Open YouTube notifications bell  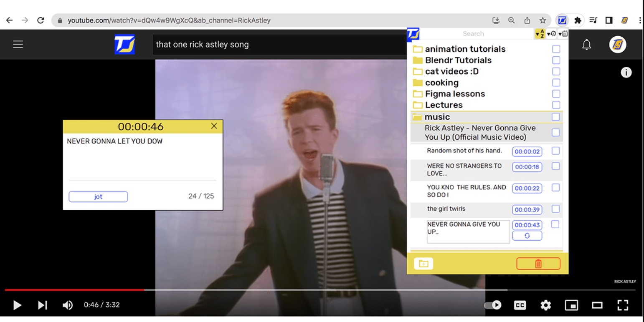pos(587,45)
